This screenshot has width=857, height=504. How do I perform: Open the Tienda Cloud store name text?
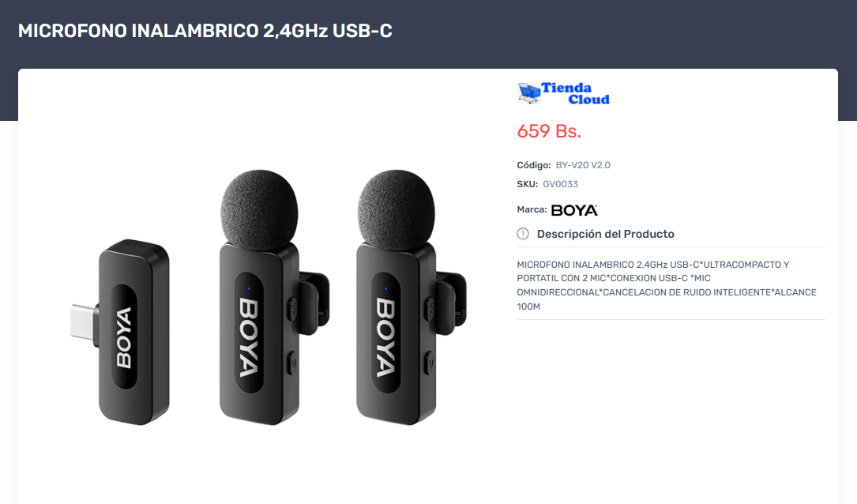[x=575, y=93]
